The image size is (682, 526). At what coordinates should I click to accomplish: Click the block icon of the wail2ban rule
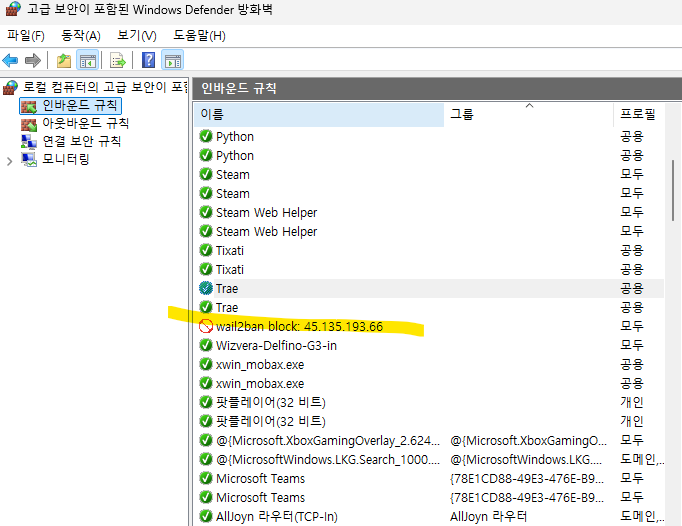[x=205, y=326]
